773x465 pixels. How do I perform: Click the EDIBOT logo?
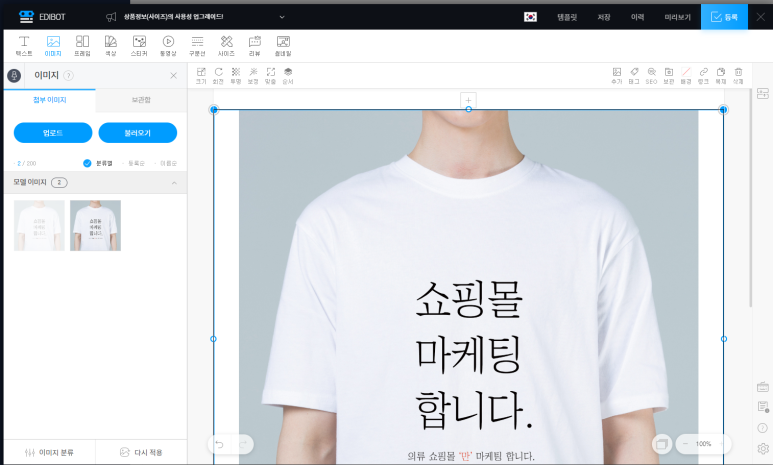tap(41, 17)
